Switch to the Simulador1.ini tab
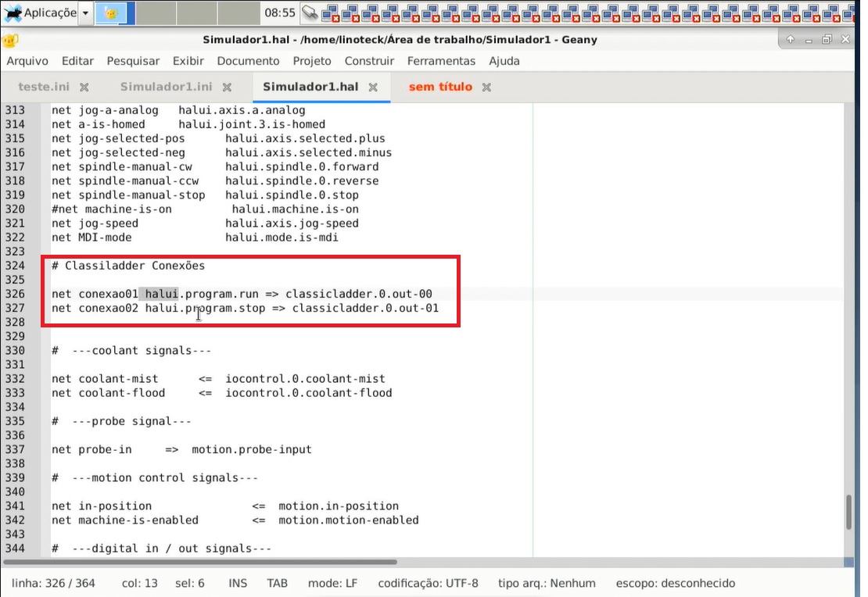 pos(166,87)
